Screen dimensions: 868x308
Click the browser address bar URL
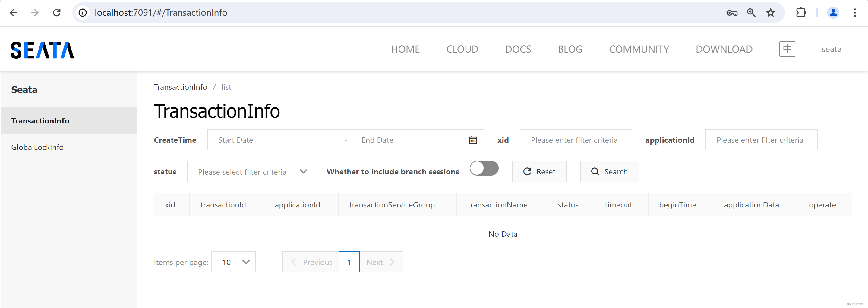(x=161, y=13)
